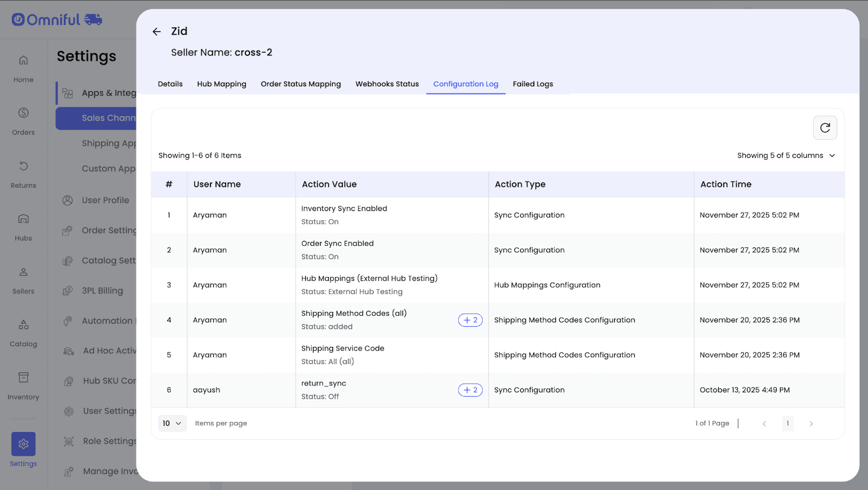Image resolution: width=868 pixels, height=490 pixels.
Task: Open the Showing 5 of 5 columns dropdown
Action: (786, 156)
